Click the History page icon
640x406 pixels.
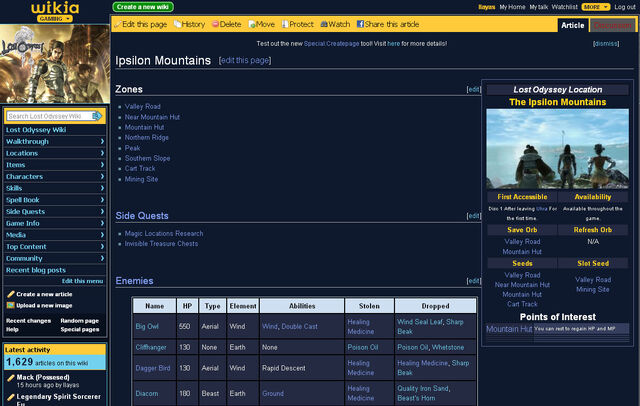click(177, 24)
